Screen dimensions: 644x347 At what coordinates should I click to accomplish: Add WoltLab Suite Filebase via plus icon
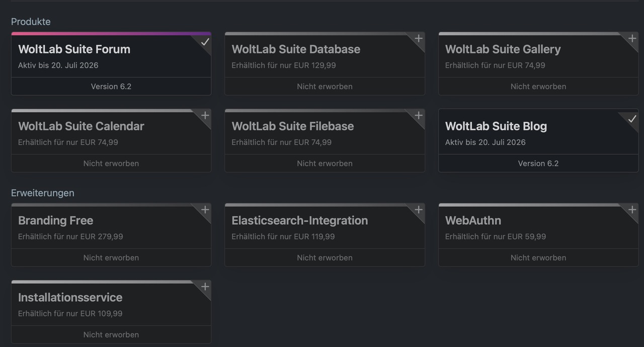(x=418, y=116)
